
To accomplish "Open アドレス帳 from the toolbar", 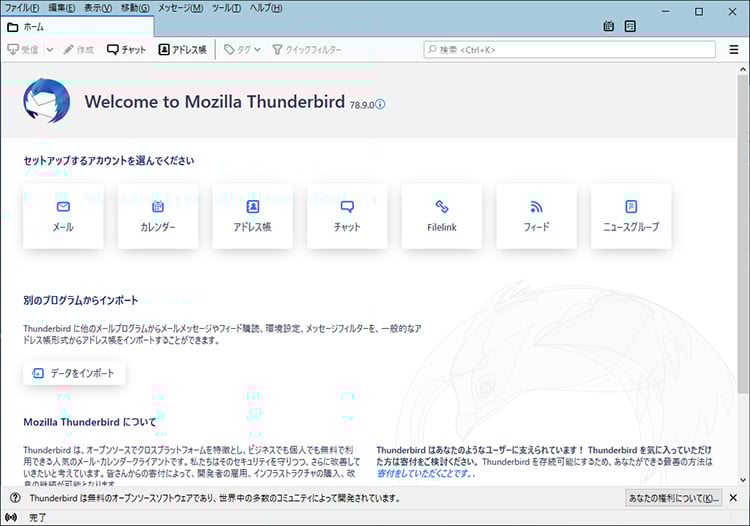I will 183,50.
